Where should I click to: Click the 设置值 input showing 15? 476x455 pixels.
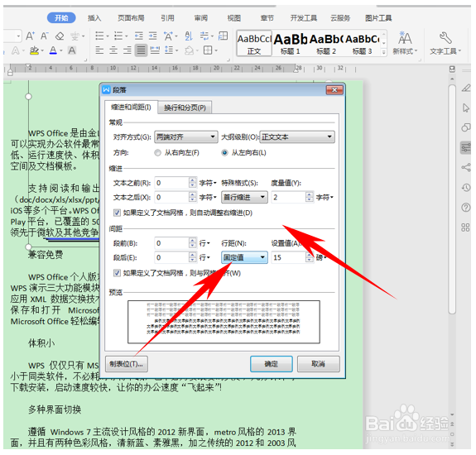click(x=288, y=258)
